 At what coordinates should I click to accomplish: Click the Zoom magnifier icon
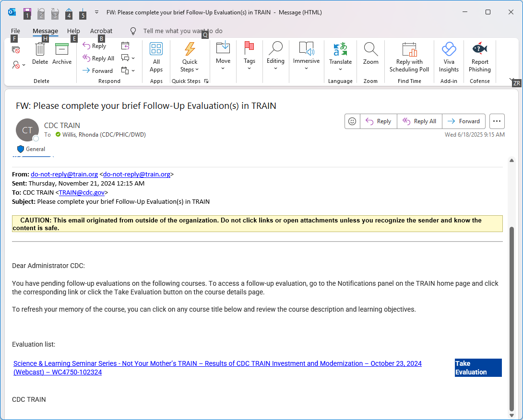pos(370,49)
